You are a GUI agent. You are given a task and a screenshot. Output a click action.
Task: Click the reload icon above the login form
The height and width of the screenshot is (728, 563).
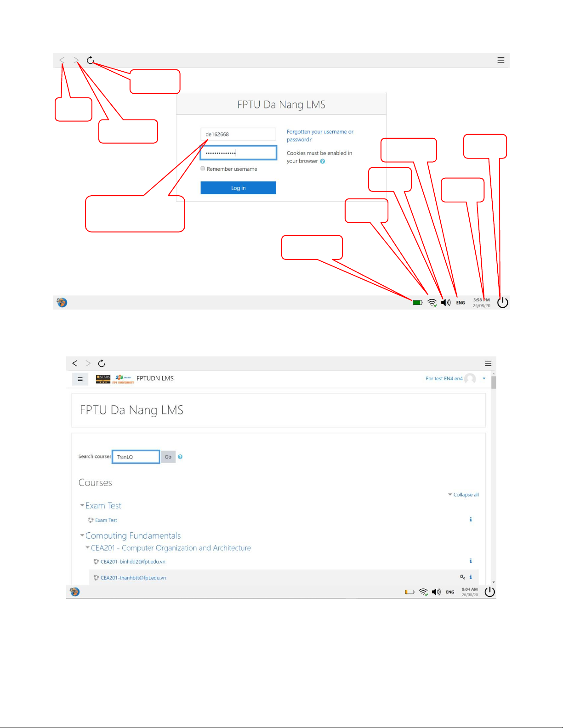91,60
